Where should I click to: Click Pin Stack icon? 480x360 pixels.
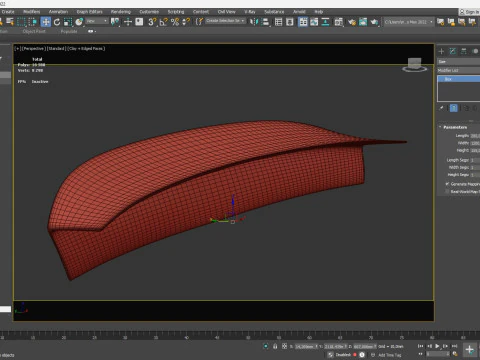tap(441, 108)
